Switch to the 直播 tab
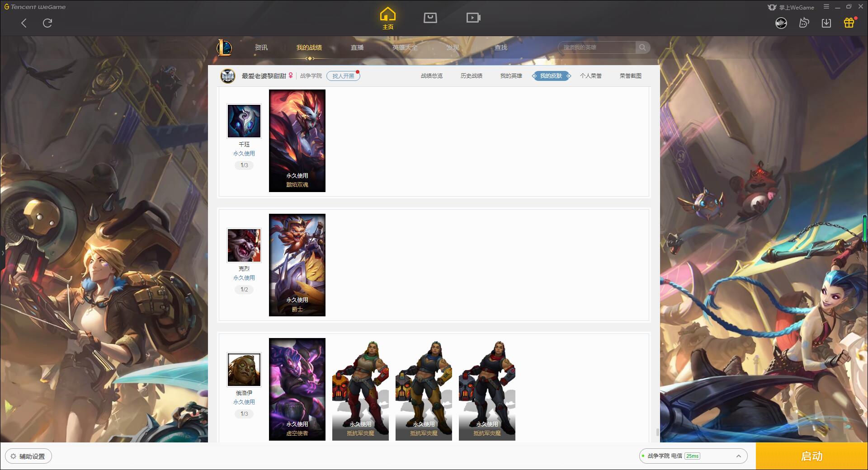 click(x=357, y=47)
